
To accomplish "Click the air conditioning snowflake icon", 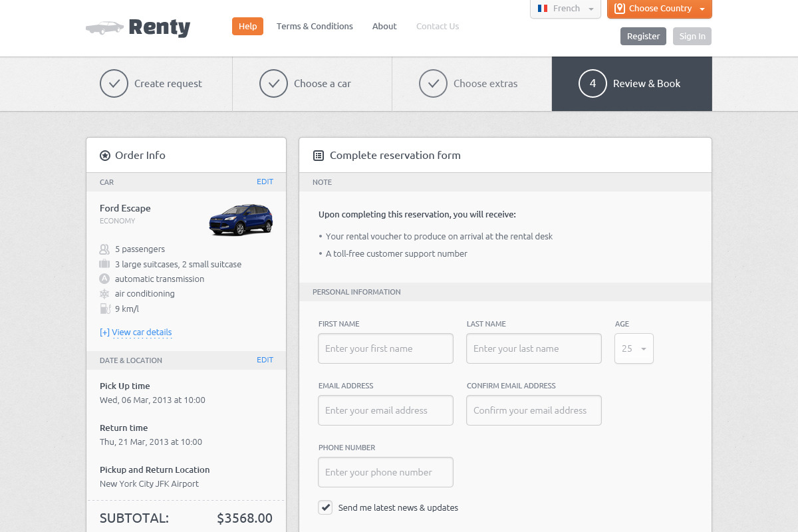I will tap(104, 294).
